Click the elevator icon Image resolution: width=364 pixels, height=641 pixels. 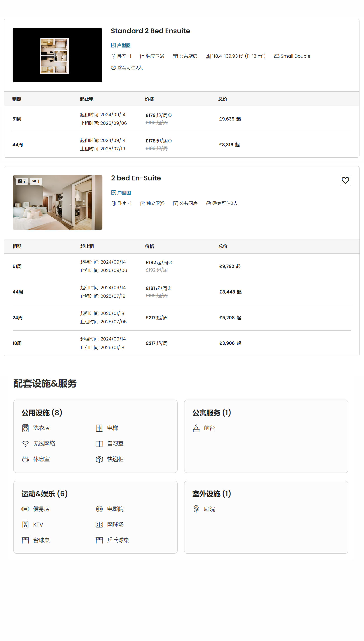[x=99, y=428]
